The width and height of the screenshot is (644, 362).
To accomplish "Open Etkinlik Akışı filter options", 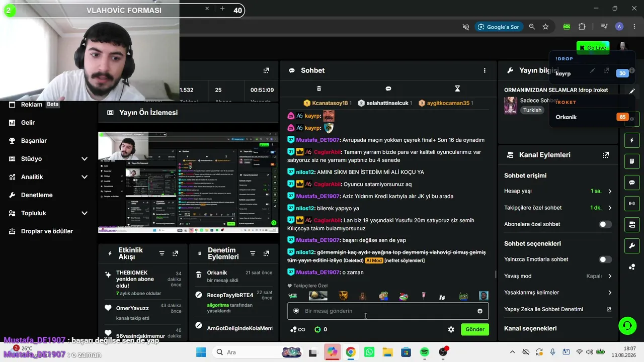I will pyautogui.click(x=162, y=253).
